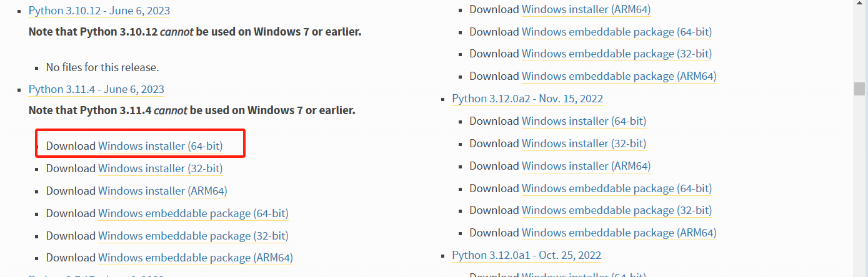Click topmost right-column Windows embeddable package (ARM64)
Viewport: 868px width, 277px height.
tap(619, 76)
